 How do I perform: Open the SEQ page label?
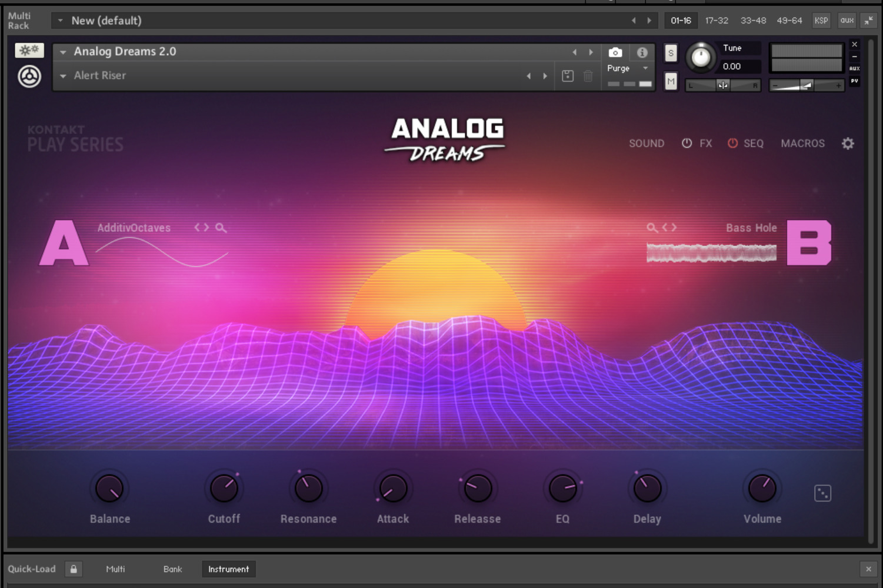tap(754, 143)
